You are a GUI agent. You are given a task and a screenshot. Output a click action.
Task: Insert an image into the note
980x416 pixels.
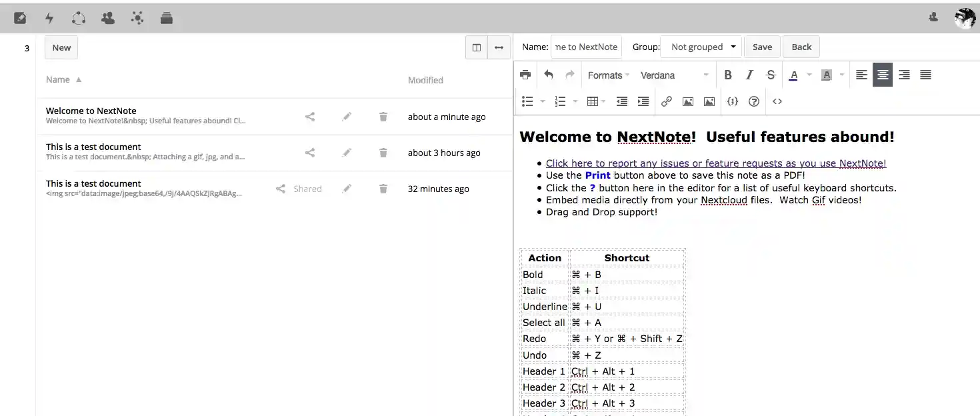coord(687,101)
